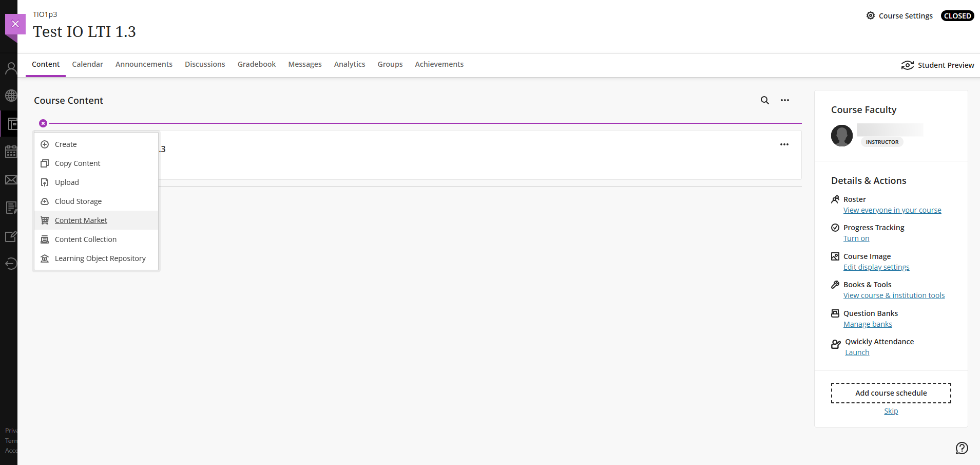Viewport: 980px width, 465px height.
Task: Select the Courses icon in sidebar
Action: (x=12, y=124)
